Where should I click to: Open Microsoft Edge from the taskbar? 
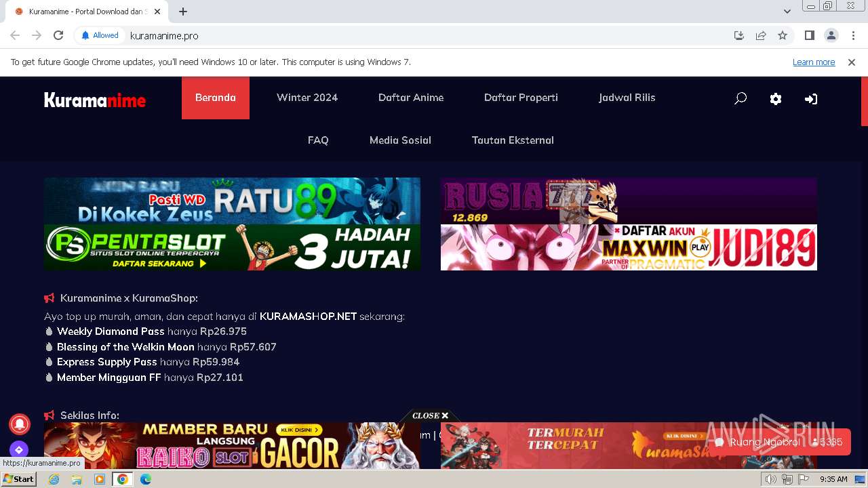[x=146, y=479]
